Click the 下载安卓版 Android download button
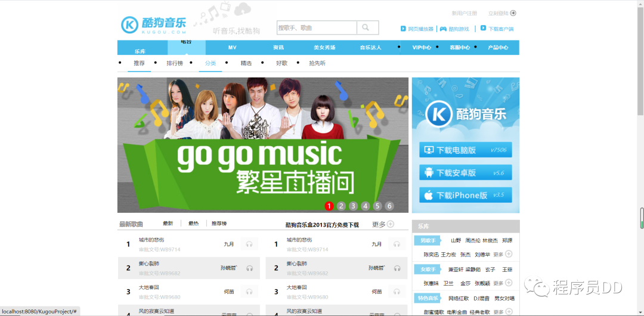Viewport: 644px width, 316px height. 465,172
